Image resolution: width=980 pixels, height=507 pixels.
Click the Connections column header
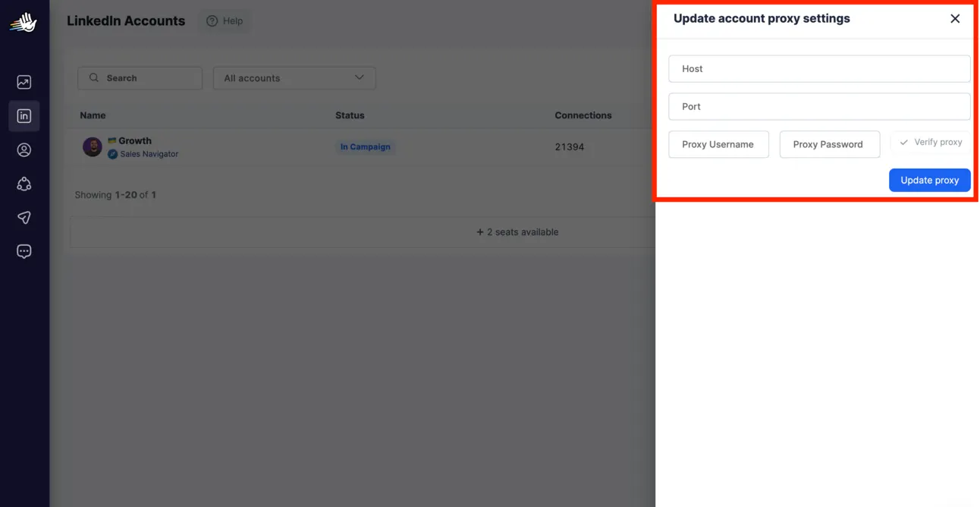click(583, 115)
